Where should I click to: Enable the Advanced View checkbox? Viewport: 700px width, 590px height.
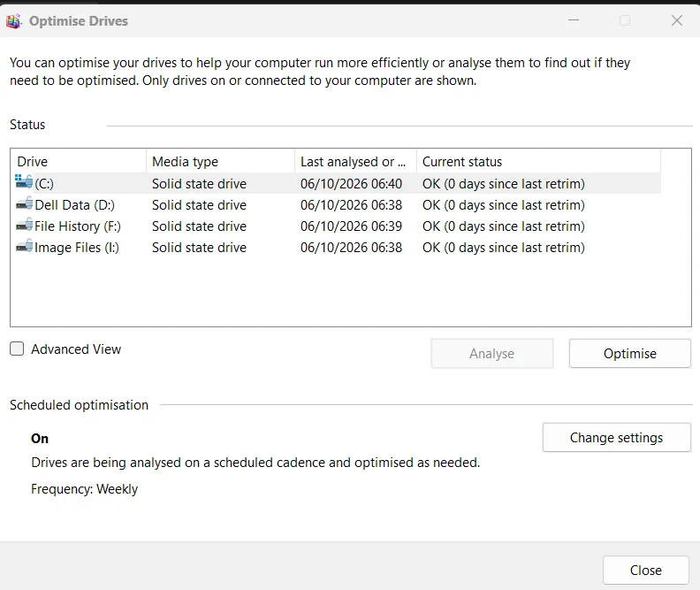click(x=17, y=349)
